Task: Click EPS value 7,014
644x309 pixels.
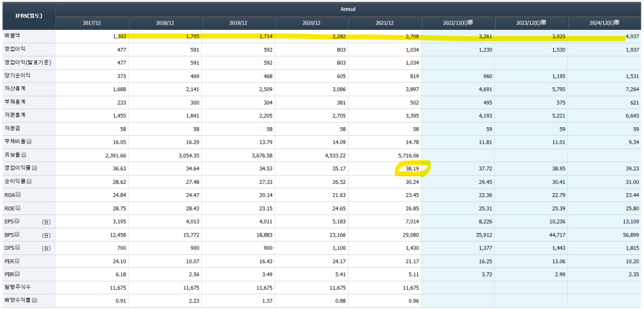Action: pyautogui.click(x=411, y=222)
